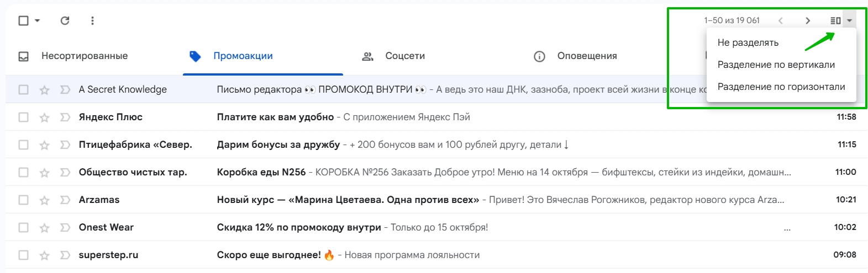The width and height of the screenshot is (868, 273).
Task: Click the refresh mail icon
Action: [x=65, y=20]
